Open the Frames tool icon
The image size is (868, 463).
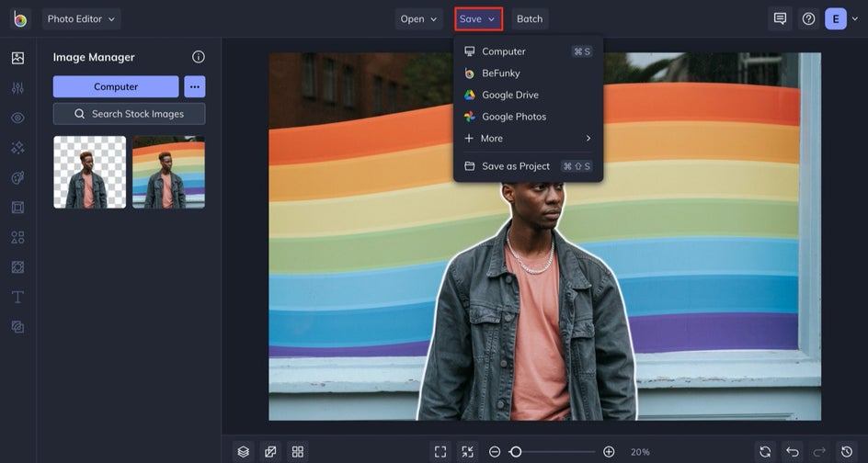coord(17,208)
